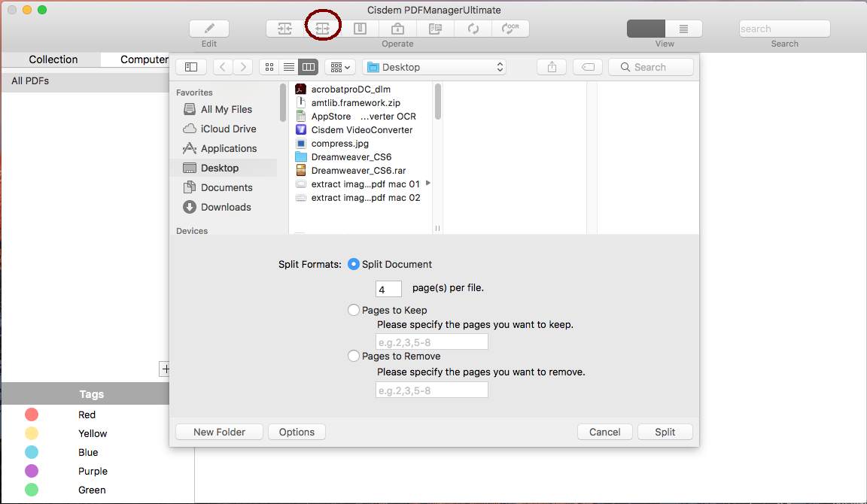Switch file dialog to icon view
This screenshot has height=504, width=867.
[x=269, y=67]
